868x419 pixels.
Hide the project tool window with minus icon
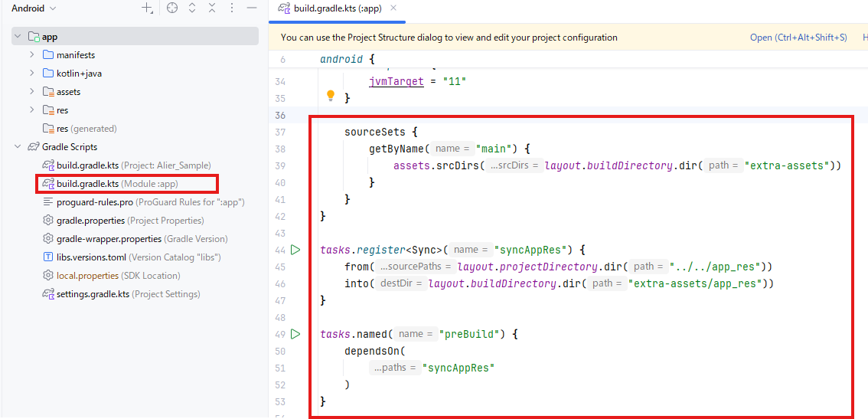(x=250, y=8)
